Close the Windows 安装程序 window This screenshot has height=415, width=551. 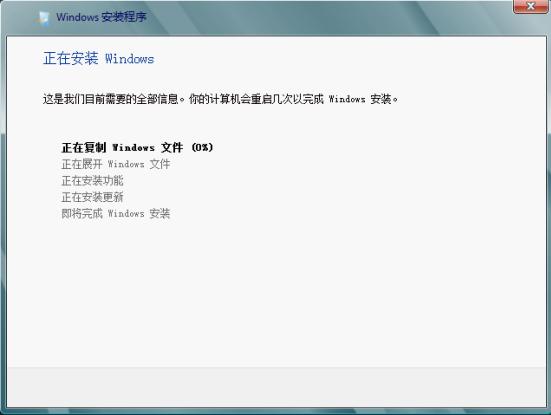click(531, 7)
